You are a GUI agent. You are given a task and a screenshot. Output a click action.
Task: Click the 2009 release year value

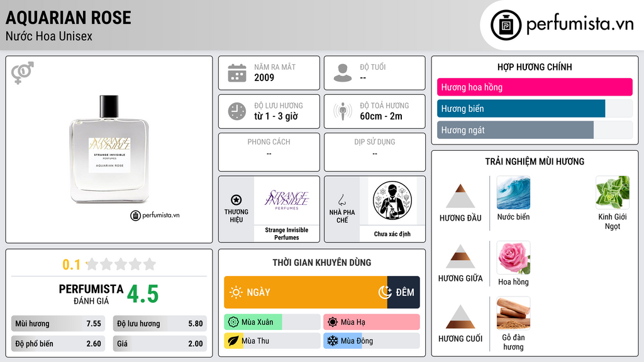pyautogui.click(x=264, y=77)
